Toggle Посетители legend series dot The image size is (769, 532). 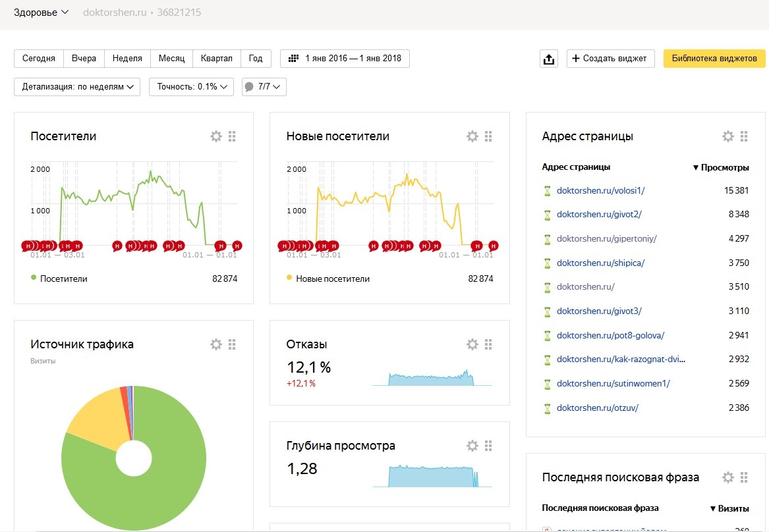tap(34, 279)
